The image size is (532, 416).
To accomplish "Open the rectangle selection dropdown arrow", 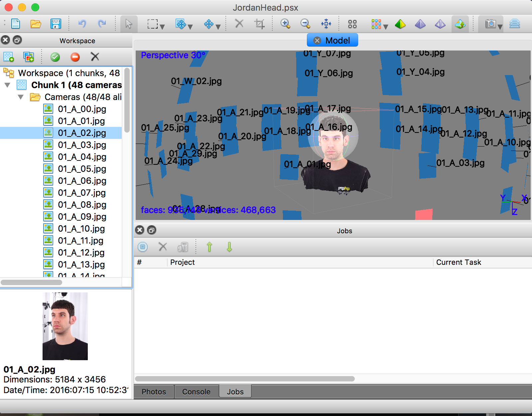I will point(162,27).
